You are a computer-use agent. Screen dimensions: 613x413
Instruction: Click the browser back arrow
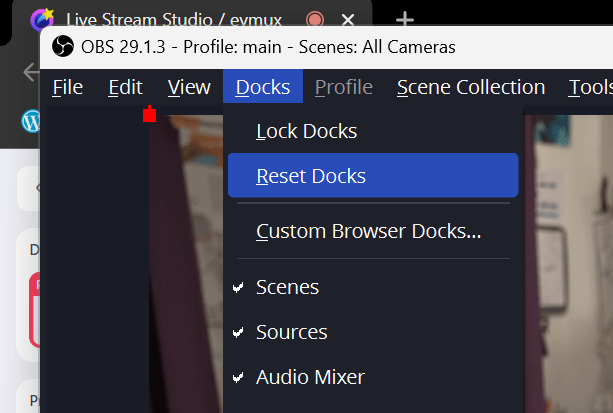coord(31,72)
